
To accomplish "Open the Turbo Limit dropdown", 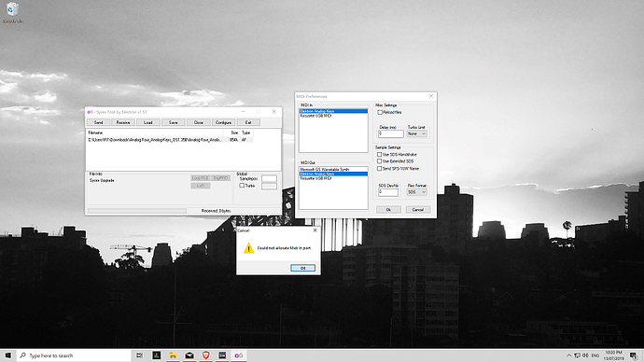I will pyautogui.click(x=417, y=133).
